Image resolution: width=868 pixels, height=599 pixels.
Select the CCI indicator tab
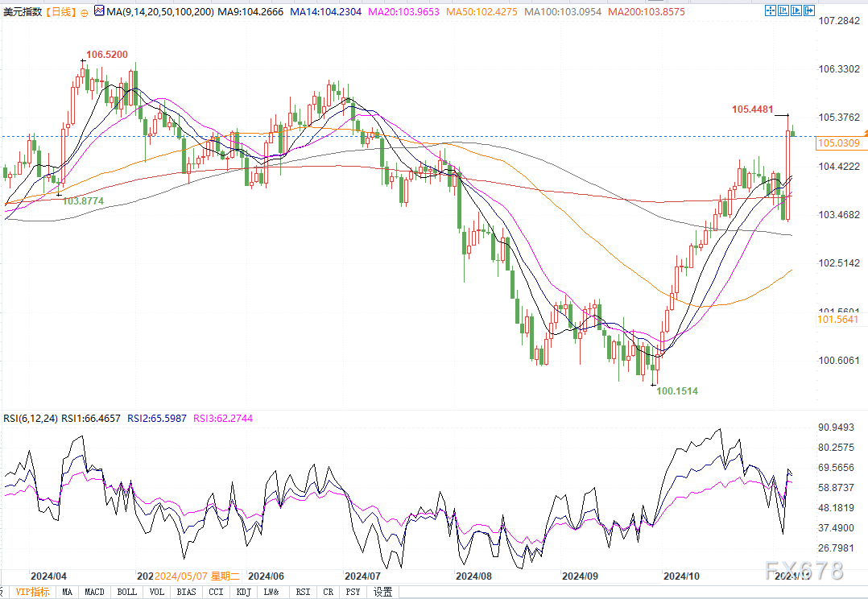215,592
